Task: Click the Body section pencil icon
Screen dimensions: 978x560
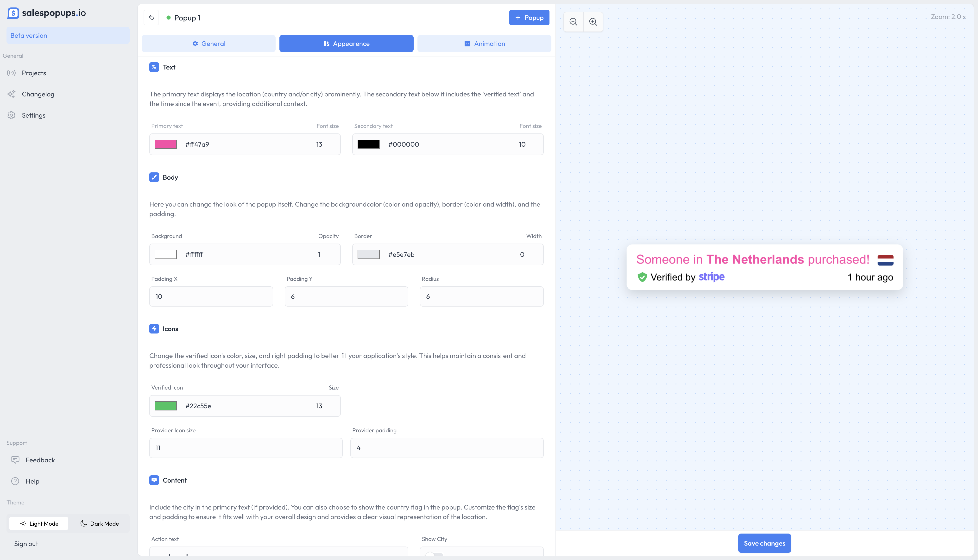Action: [154, 177]
